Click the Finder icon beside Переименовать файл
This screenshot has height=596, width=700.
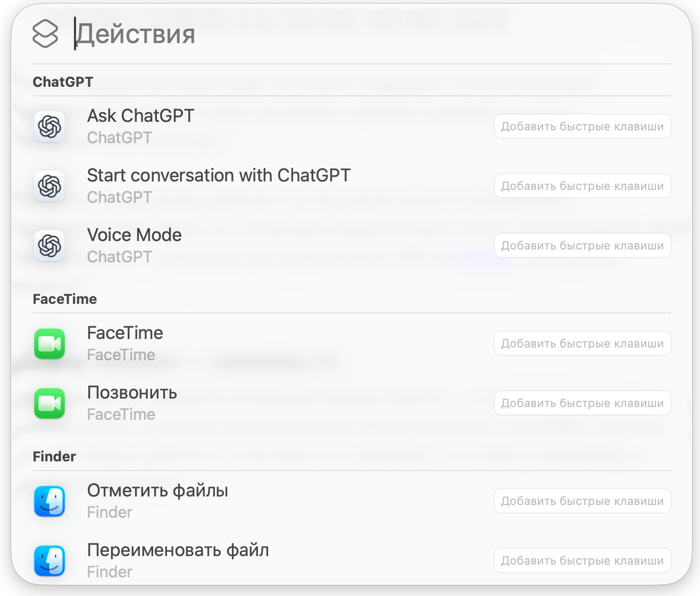tap(49, 561)
